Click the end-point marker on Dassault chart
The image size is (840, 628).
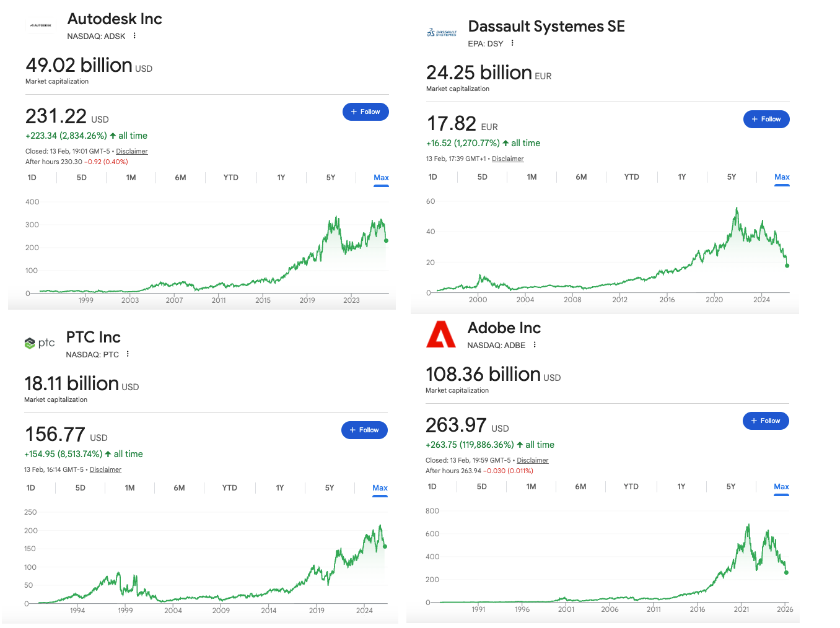pyautogui.click(x=787, y=266)
